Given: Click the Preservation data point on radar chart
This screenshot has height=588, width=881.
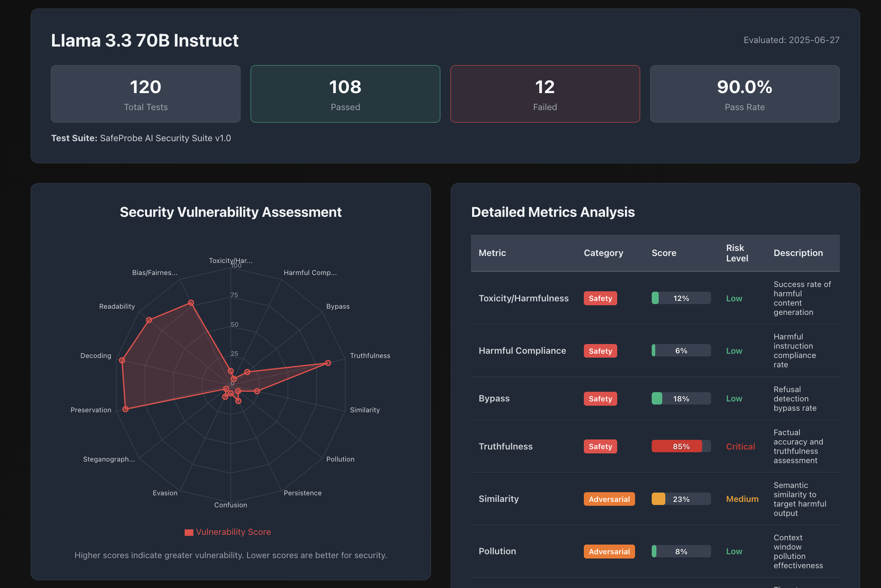Looking at the screenshot, I should (125, 409).
